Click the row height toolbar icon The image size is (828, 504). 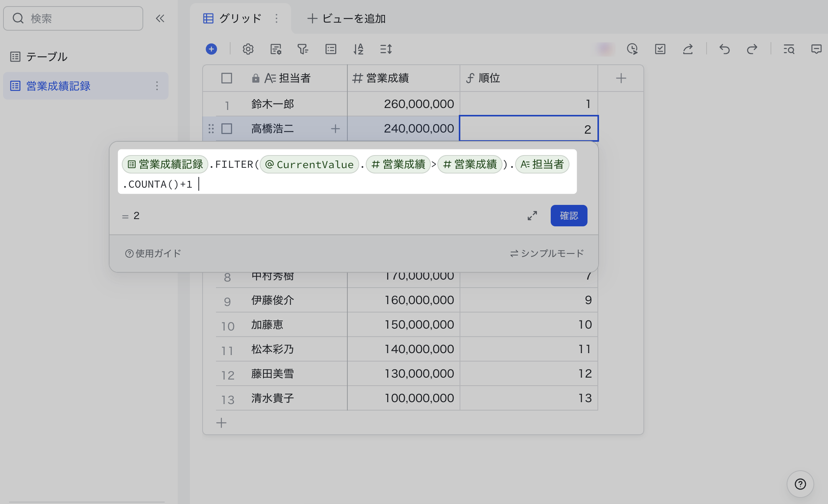point(386,49)
